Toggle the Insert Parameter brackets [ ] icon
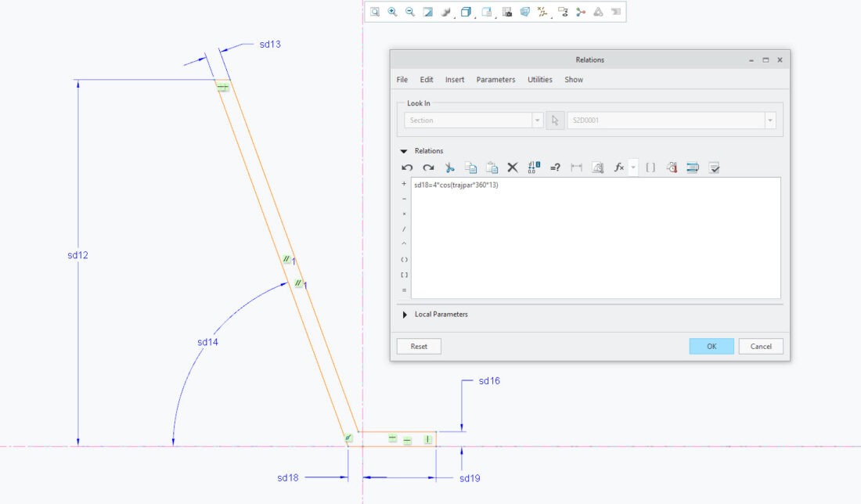The image size is (861, 504). [x=650, y=167]
